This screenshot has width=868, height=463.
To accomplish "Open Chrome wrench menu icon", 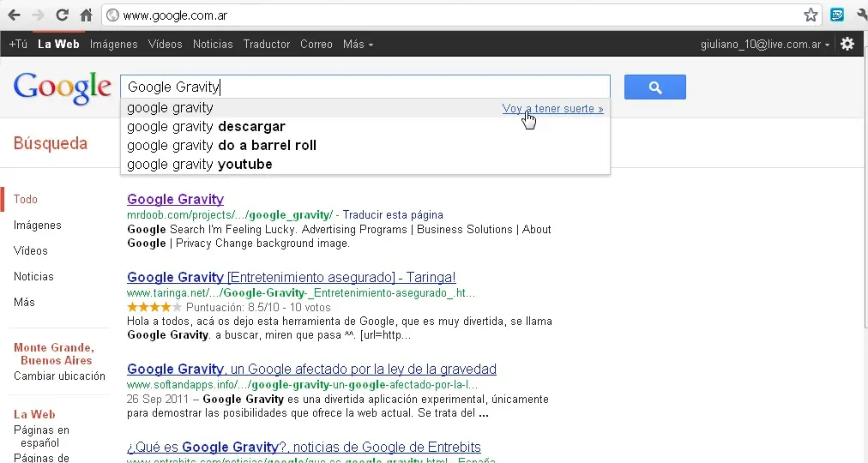I will [x=862, y=15].
